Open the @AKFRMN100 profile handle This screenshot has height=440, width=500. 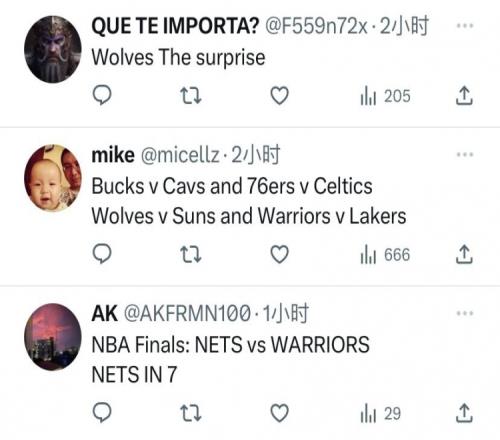(187, 314)
